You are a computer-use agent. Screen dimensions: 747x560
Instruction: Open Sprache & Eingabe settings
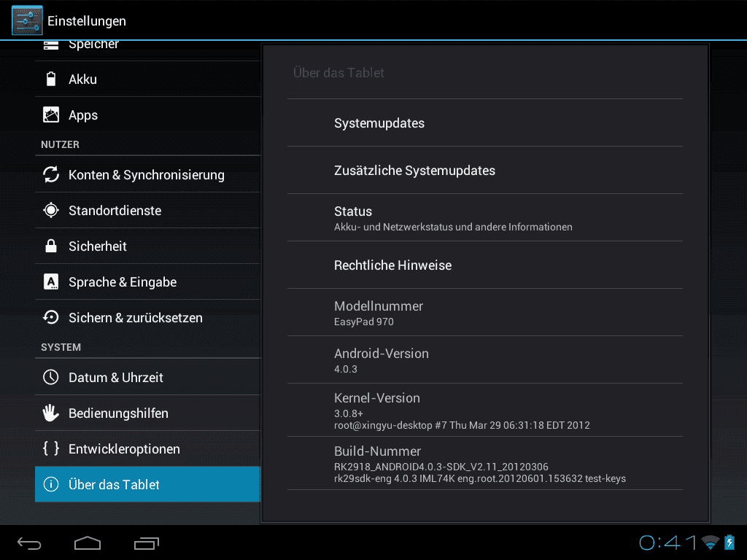point(147,281)
